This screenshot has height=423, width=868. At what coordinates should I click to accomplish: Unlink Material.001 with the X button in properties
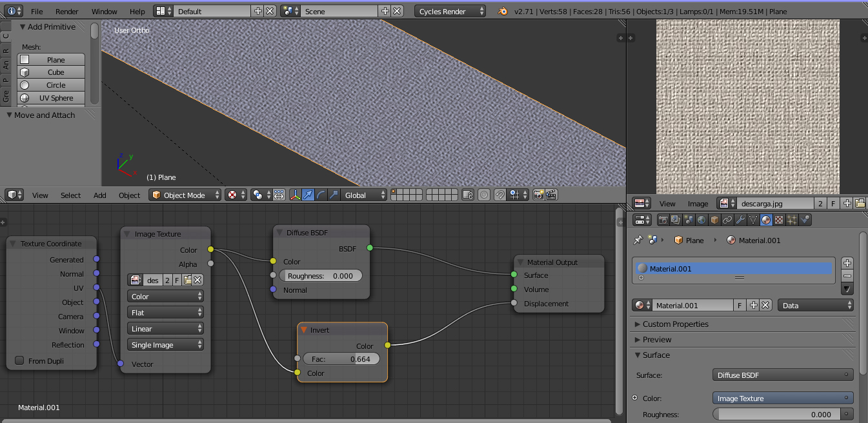(x=766, y=306)
